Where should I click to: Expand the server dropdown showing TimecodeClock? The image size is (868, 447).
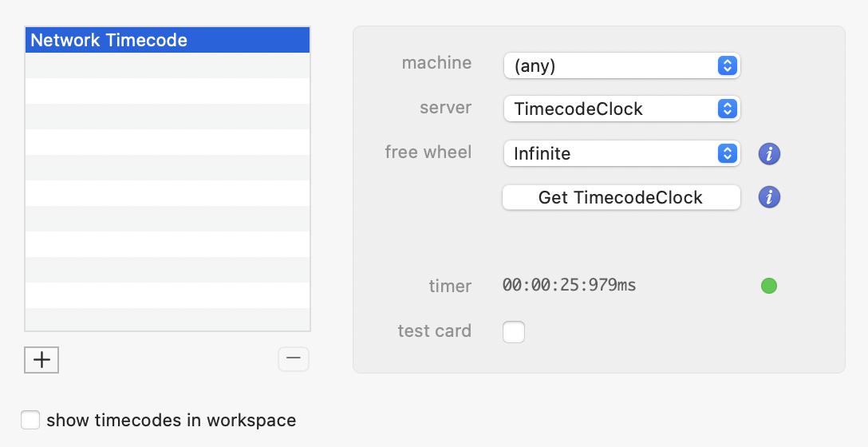(621, 109)
